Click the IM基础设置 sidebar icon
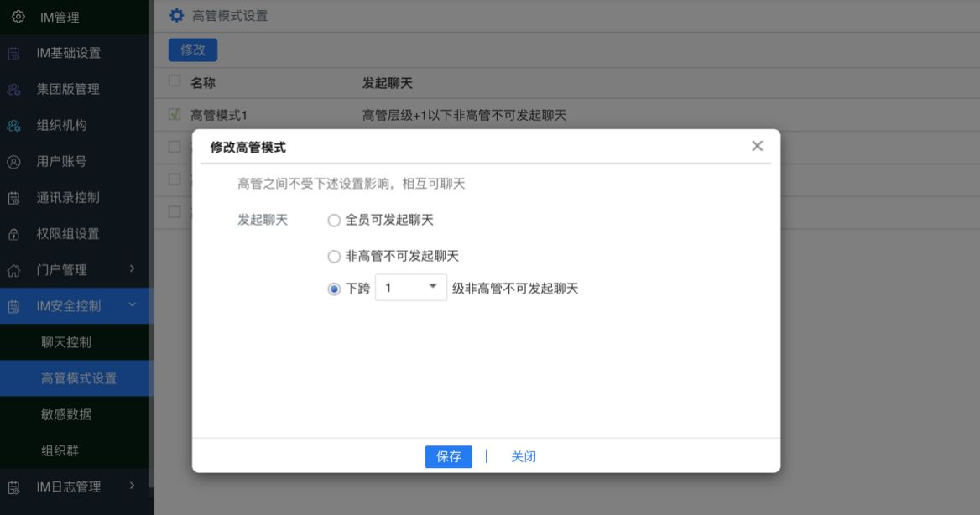Screen dimensions: 980x515 coord(13,54)
